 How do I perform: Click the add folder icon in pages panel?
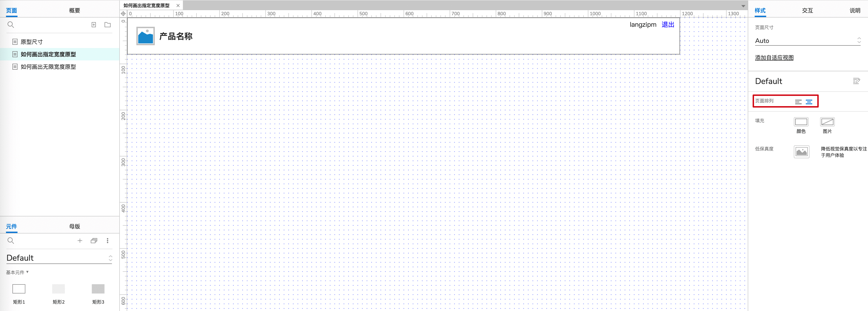[108, 25]
